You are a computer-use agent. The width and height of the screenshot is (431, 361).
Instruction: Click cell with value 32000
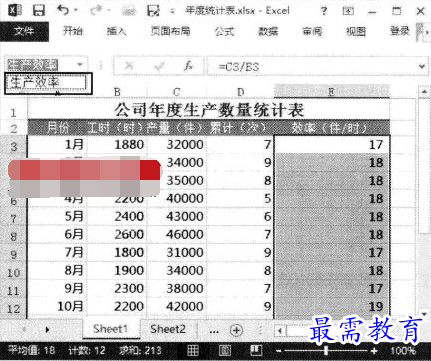(x=177, y=145)
